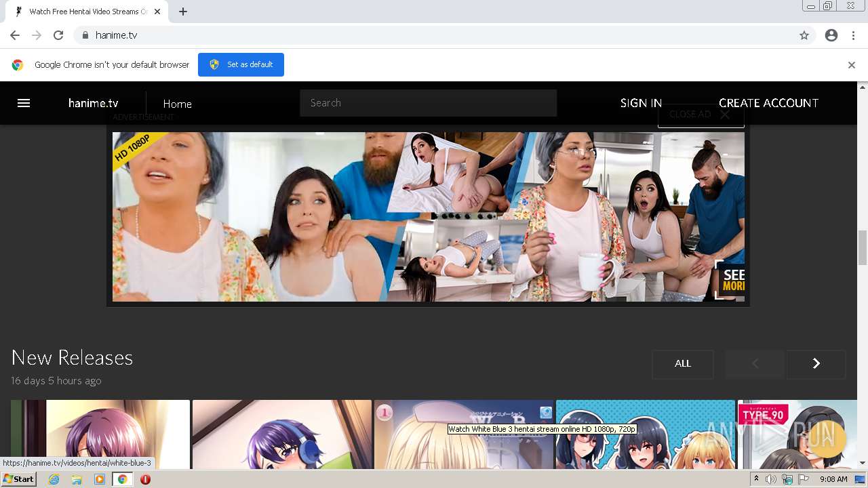Screen dimensions: 868x488
Task: Click CREATE ACCOUNT
Action: coord(768,103)
